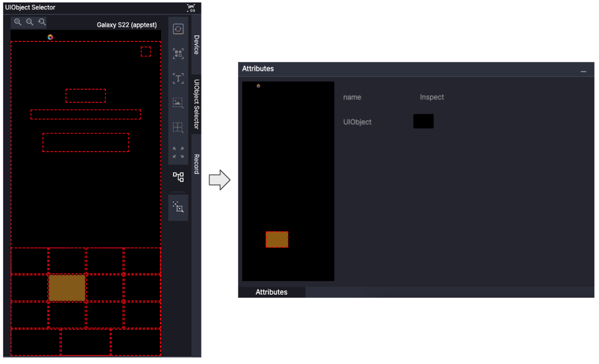Click the device link icon in header
The width and height of the screenshot is (599, 364).
click(191, 8)
